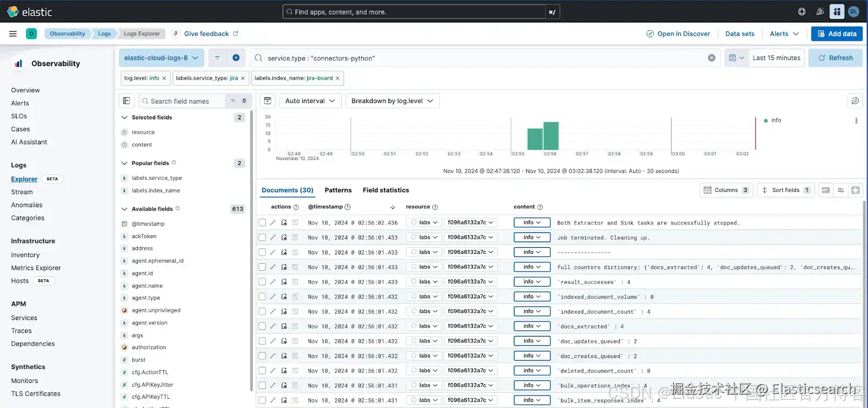Enter fullscreen mode for the table

coord(856,190)
